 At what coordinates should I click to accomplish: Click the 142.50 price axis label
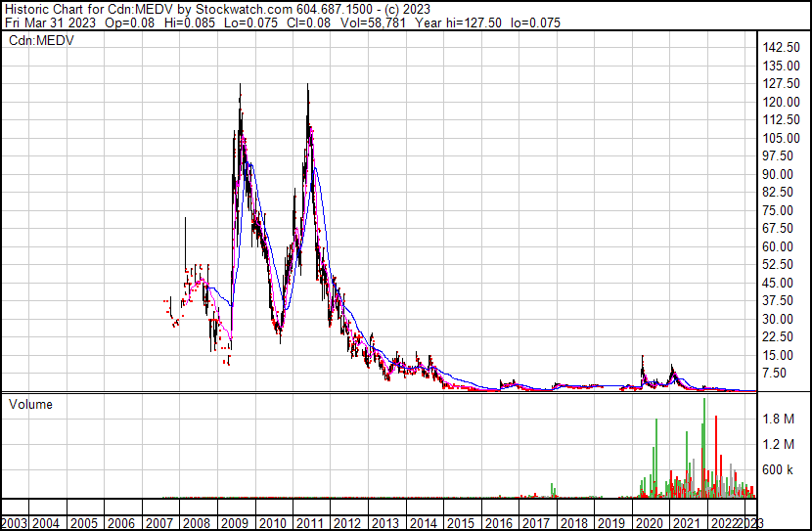pyautogui.click(x=782, y=48)
